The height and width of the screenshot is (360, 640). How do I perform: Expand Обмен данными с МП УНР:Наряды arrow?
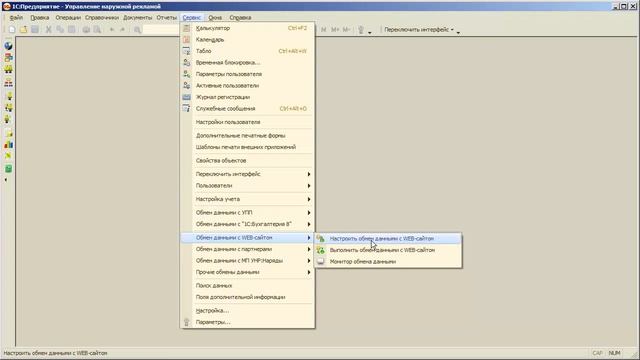[x=309, y=260]
